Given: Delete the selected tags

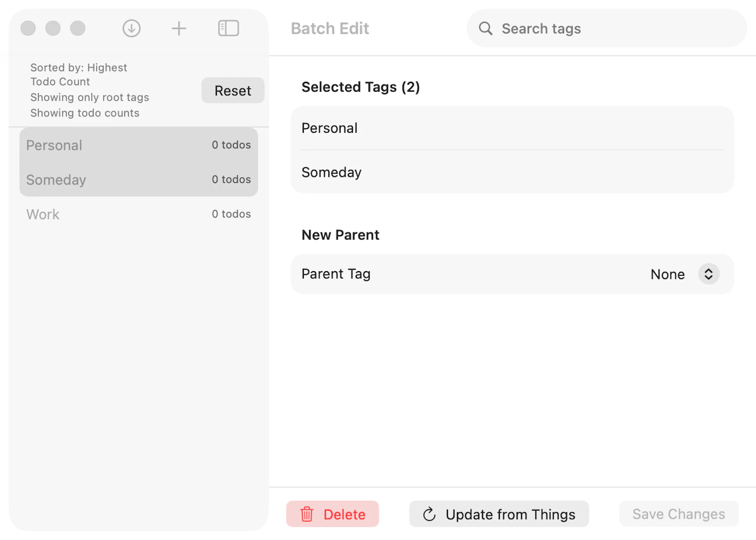Looking at the screenshot, I should pyautogui.click(x=333, y=514).
